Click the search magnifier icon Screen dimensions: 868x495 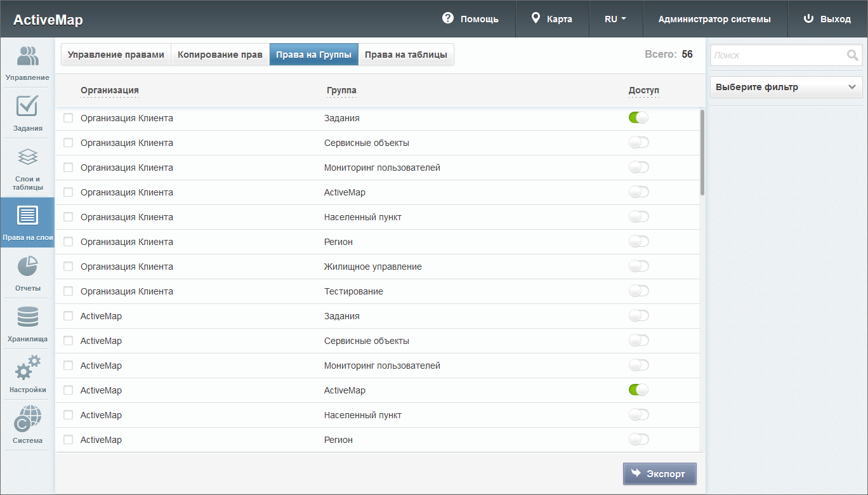[x=852, y=55]
